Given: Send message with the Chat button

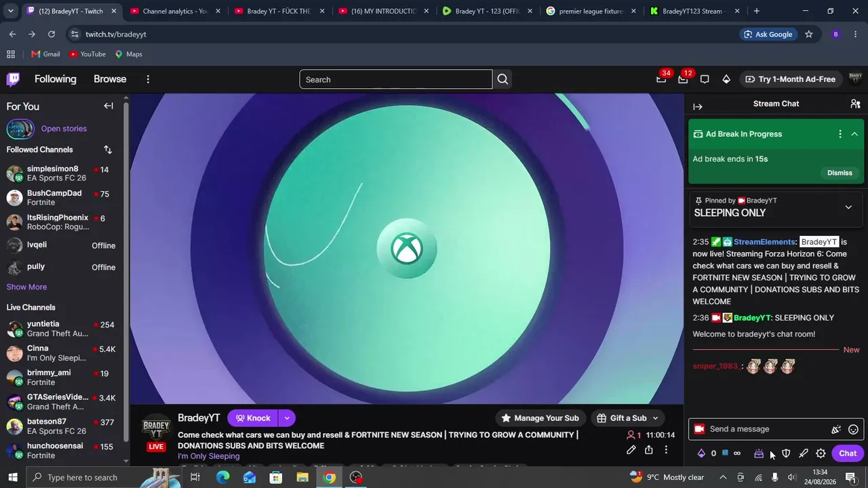Looking at the screenshot, I should [x=848, y=453].
